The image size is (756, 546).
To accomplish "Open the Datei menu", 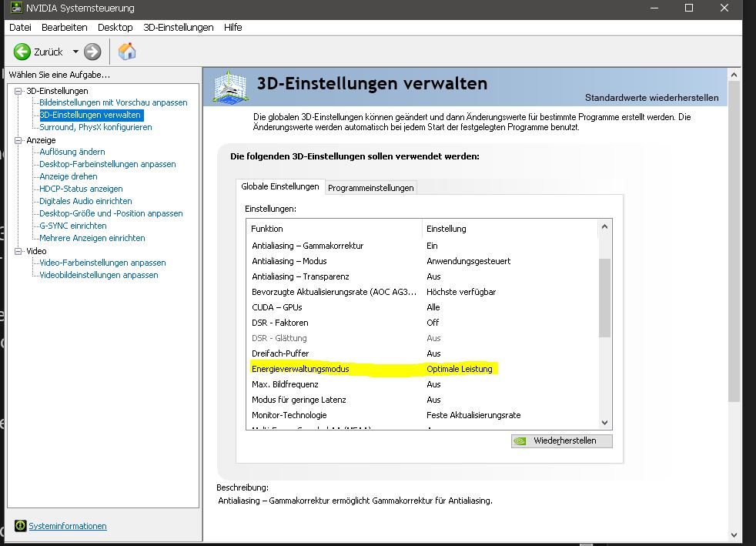I will (20, 28).
